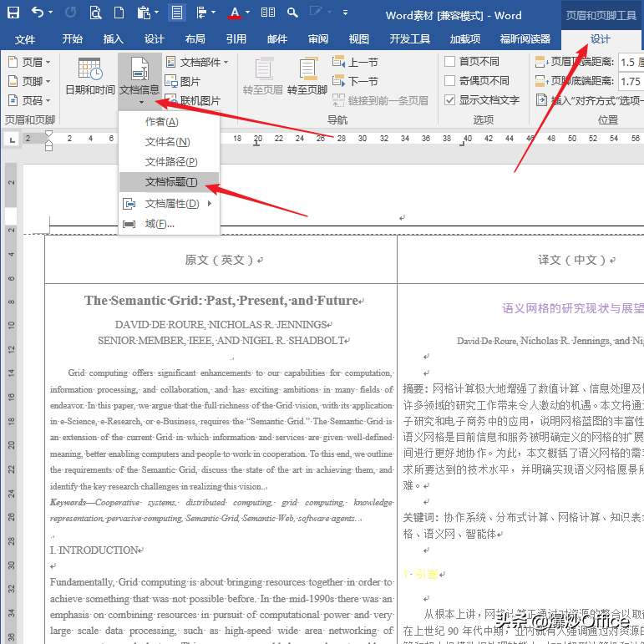
Task: Click the Paste clipboard icon
Action: pyautogui.click(x=144, y=13)
